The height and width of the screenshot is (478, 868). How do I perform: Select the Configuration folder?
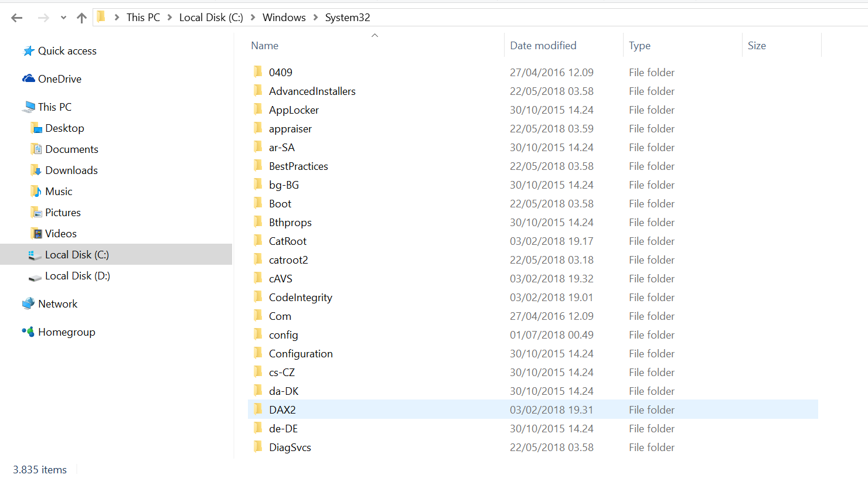(x=301, y=354)
